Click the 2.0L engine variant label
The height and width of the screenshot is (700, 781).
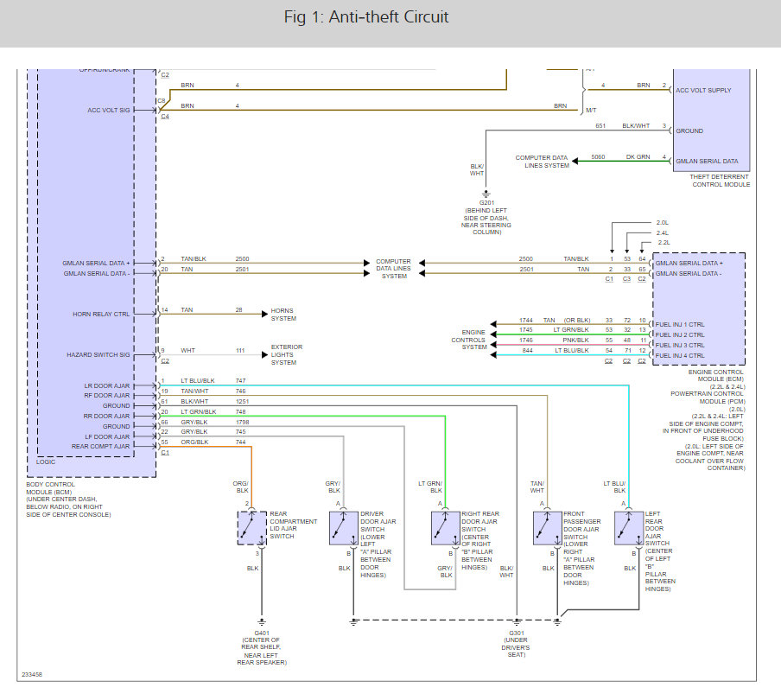point(662,223)
